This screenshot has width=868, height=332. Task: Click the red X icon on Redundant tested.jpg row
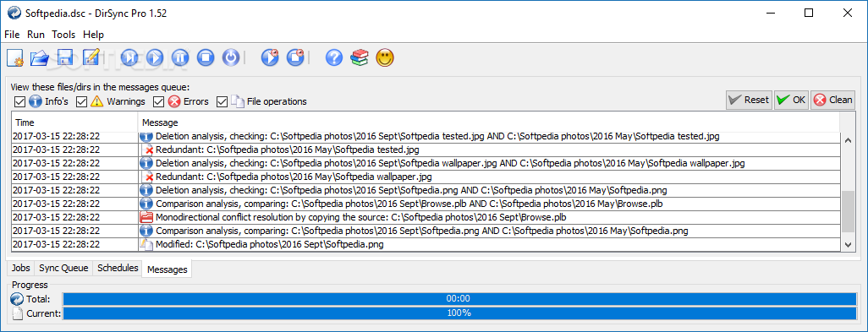[148, 150]
